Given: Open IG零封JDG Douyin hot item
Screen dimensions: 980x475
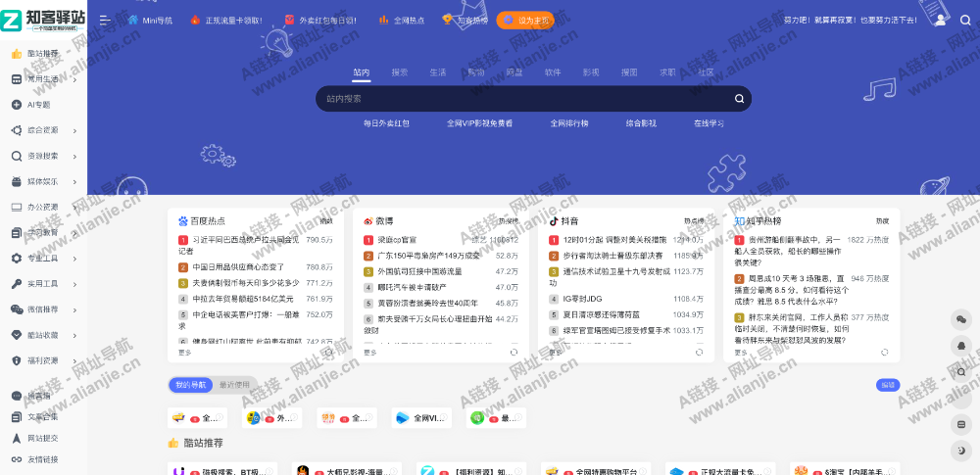Looking at the screenshot, I should [582, 299].
